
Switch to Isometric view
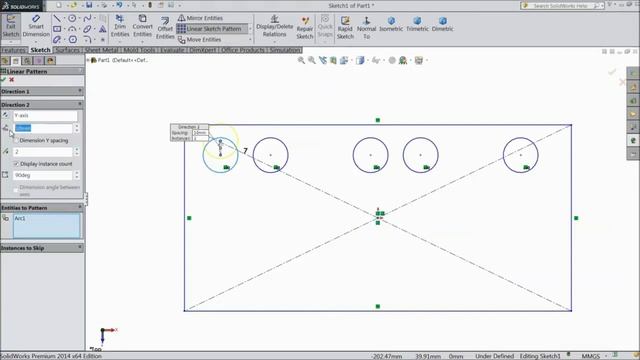click(x=391, y=24)
